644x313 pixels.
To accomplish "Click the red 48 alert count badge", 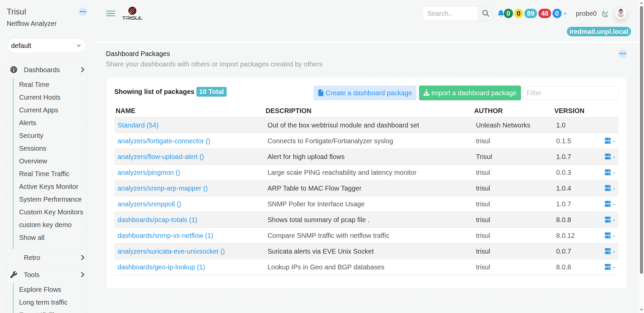I will point(545,13).
